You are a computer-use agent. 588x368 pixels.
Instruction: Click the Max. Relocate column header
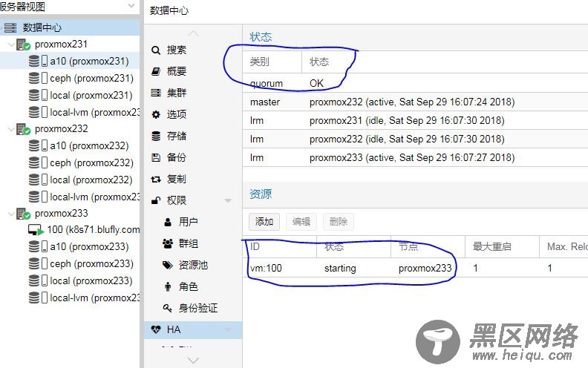coord(563,247)
